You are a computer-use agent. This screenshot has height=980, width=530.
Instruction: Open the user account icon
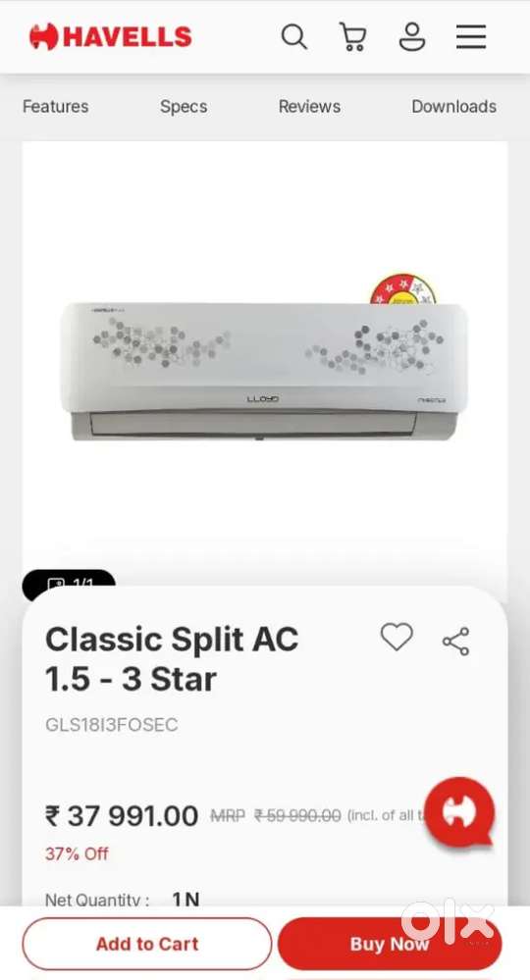(412, 37)
